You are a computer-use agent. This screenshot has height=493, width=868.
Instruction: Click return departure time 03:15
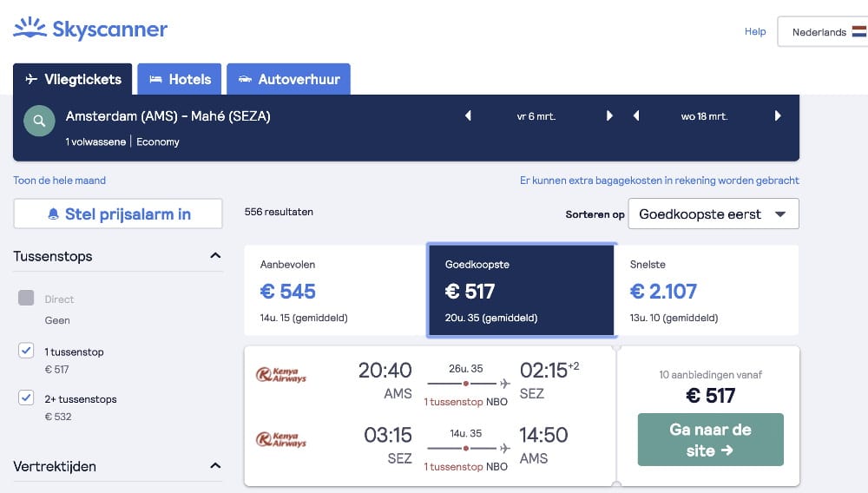(387, 435)
